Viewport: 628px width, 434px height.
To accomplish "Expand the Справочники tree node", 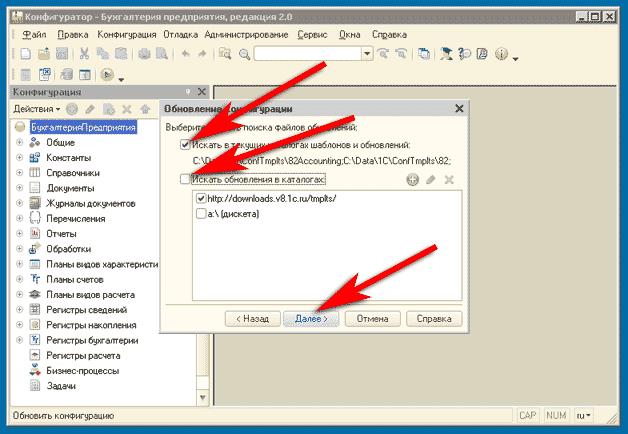I will pos(19,173).
